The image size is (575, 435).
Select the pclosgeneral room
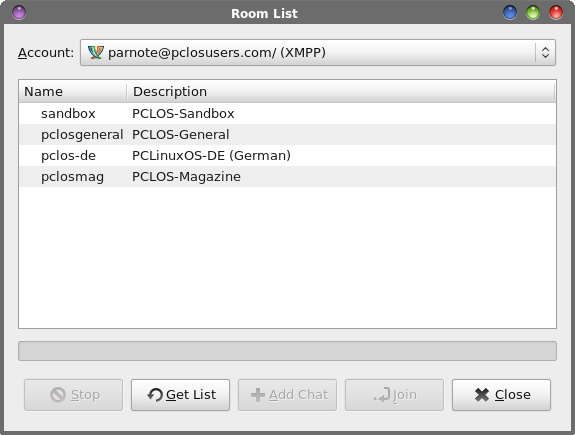[288, 135]
